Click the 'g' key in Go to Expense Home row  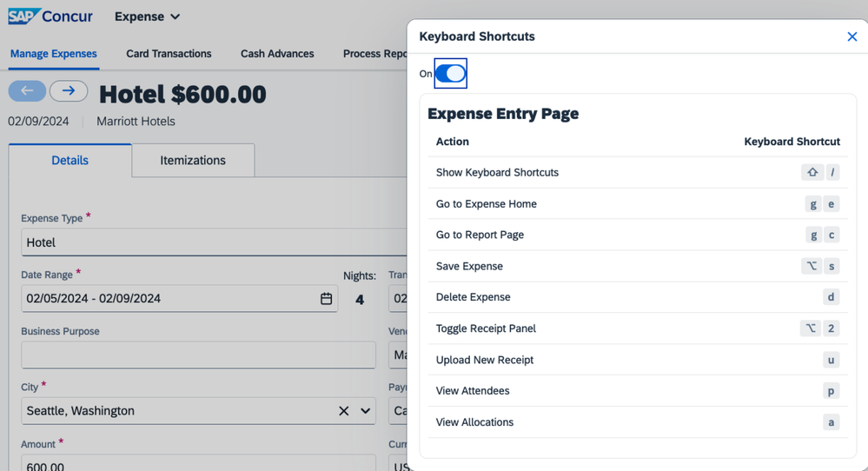tap(813, 203)
